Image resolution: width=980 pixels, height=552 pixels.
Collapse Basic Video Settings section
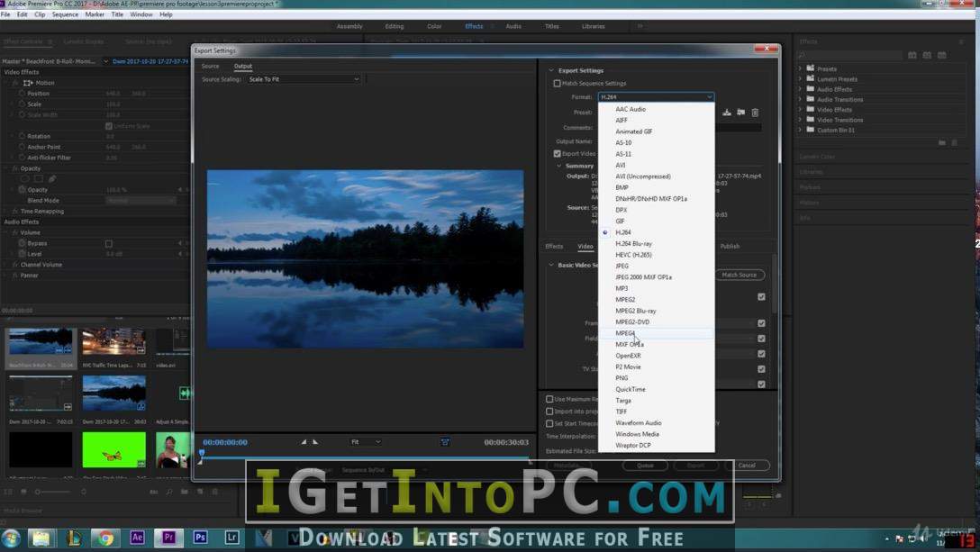(x=551, y=265)
